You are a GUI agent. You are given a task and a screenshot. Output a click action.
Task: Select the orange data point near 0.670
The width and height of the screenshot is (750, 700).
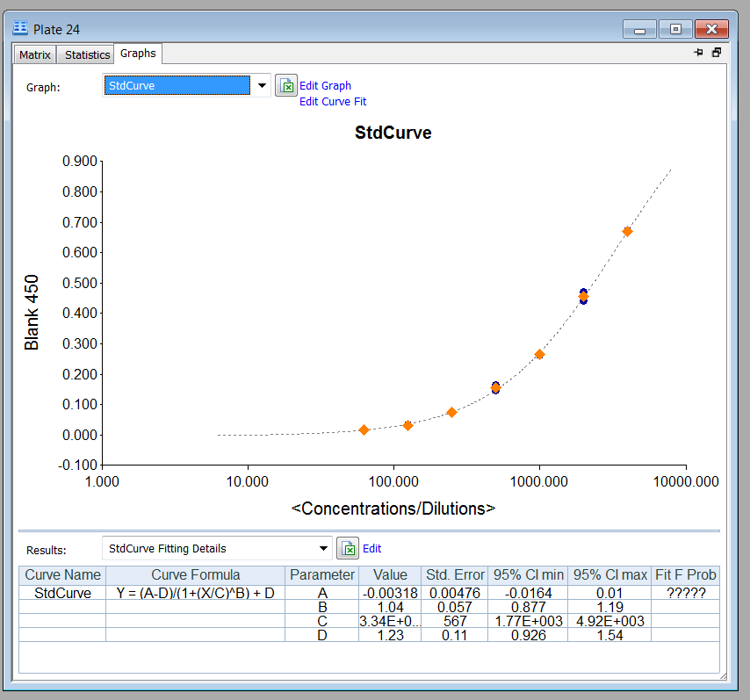(x=627, y=232)
